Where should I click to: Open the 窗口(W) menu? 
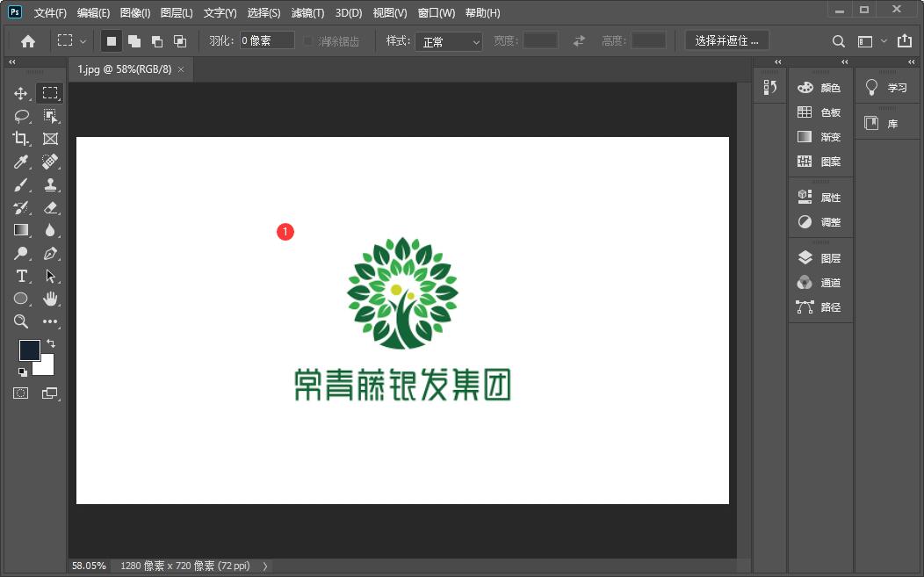436,13
